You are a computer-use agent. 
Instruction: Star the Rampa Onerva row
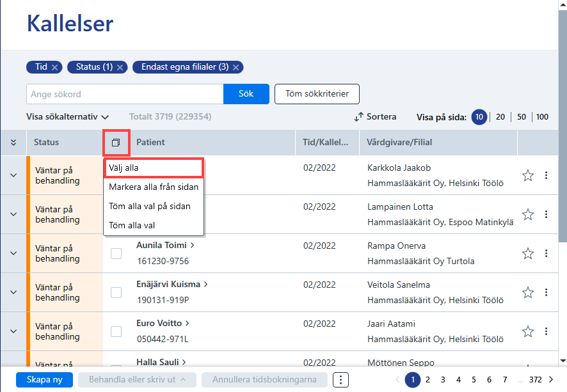528,254
